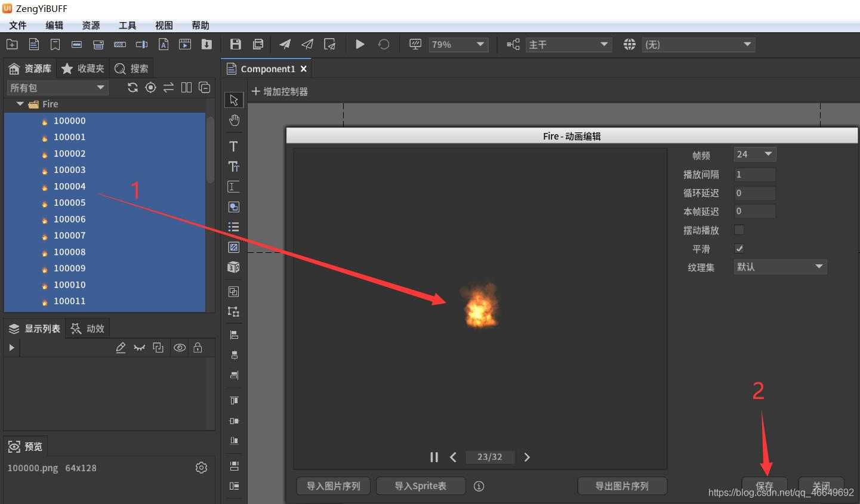
Task: Refresh the resource library
Action: point(132,88)
